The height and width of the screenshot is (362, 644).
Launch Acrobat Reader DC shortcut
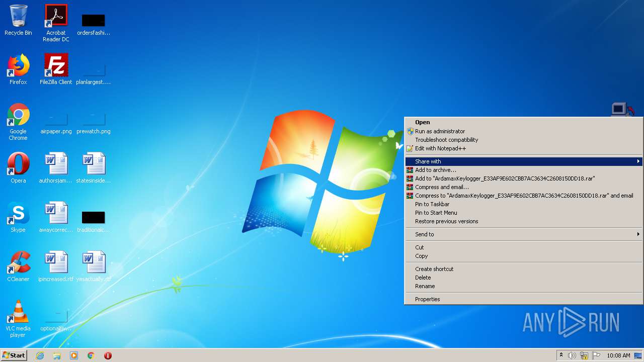[x=56, y=23]
